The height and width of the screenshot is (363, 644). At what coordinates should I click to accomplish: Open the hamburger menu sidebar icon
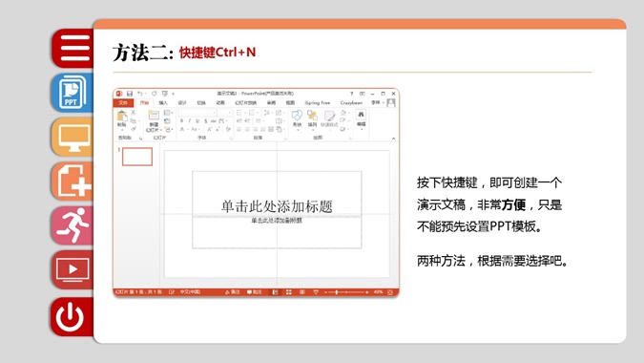(x=73, y=49)
